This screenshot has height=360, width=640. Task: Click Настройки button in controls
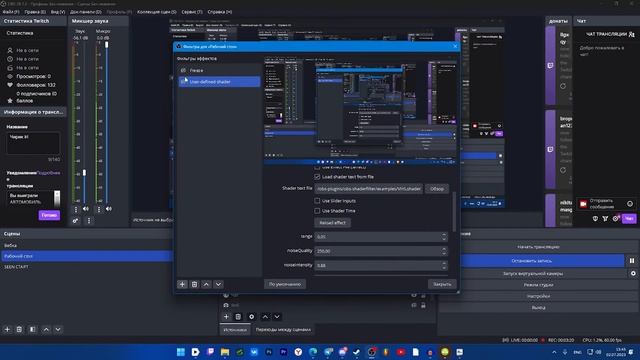click(538, 296)
